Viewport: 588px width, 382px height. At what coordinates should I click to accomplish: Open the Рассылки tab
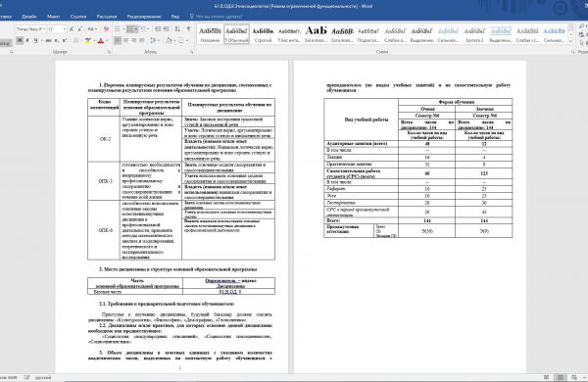107,17
